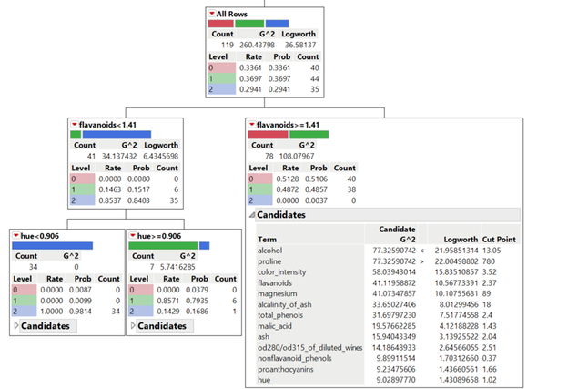Click Candidate G^2 column header
The height and width of the screenshot is (389, 588).
[397, 234]
